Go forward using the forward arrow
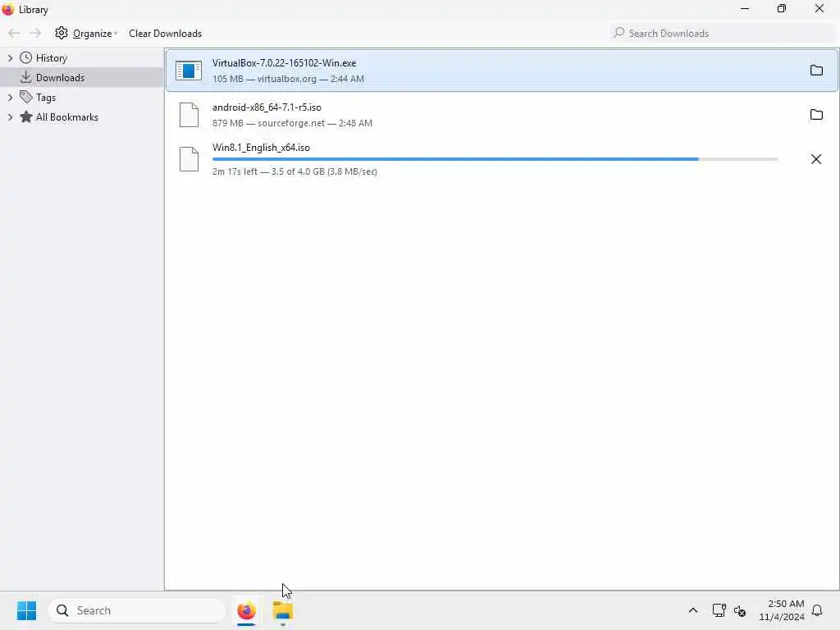This screenshot has height=630, width=840. pos(35,33)
